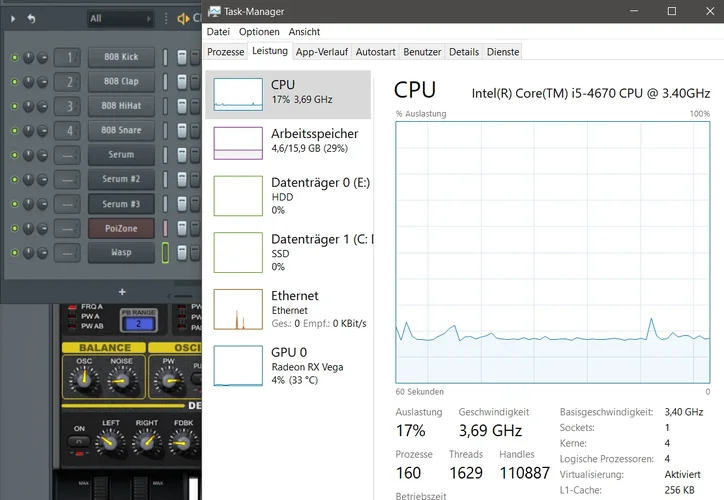Open the Wasp channel
The width and height of the screenshot is (724, 500).
[121, 253]
